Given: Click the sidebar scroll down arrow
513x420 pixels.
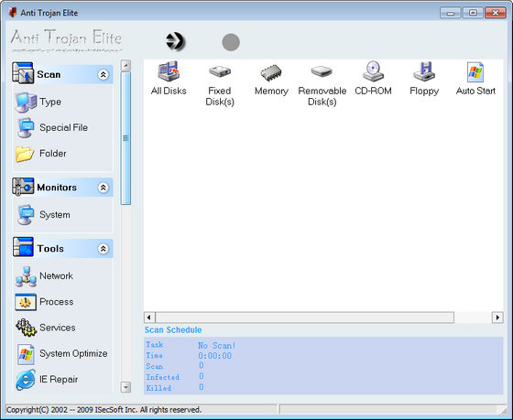Looking at the screenshot, I should pos(126,387).
